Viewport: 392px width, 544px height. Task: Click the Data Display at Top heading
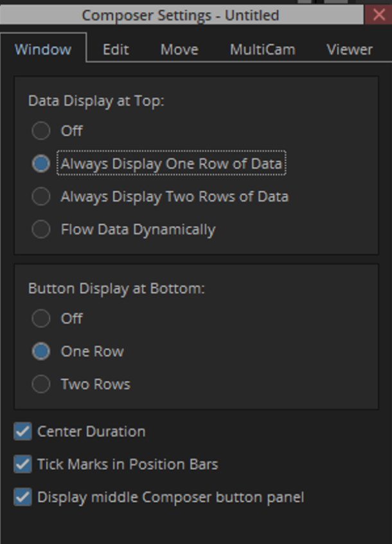click(96, 101)
